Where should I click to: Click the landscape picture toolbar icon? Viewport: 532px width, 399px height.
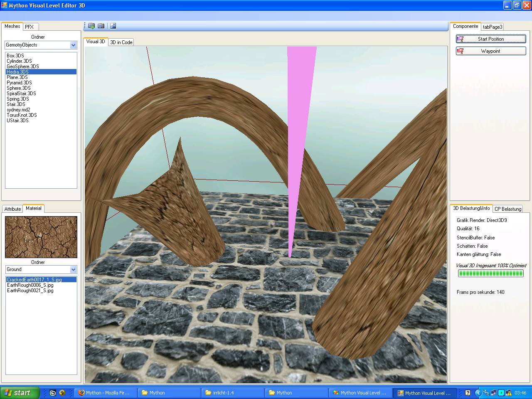[113, 26]
